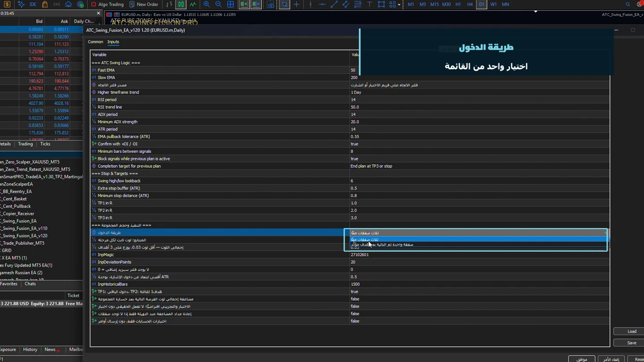Image resolution: width=644 pixels, height=362 pixels.
Task: Take chart screenshot with camera icon
Action: click(271, 4)
